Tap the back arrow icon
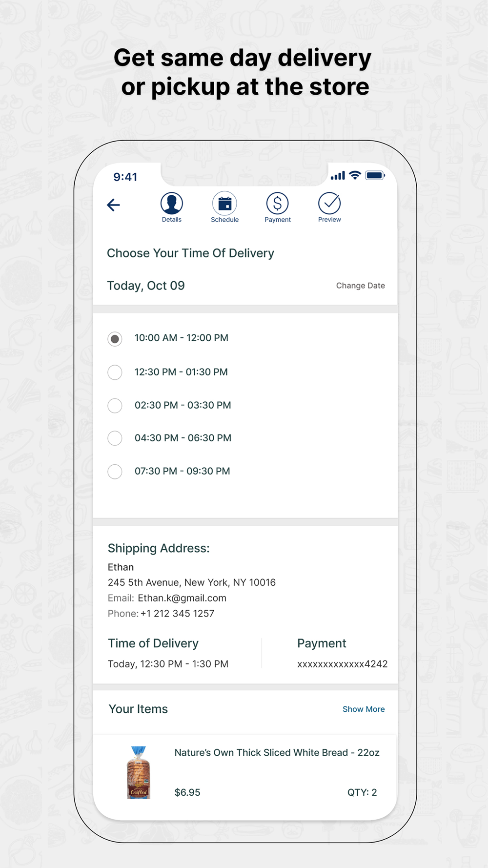Viewport: 488px width, 868px height. (x=113, y=205)
